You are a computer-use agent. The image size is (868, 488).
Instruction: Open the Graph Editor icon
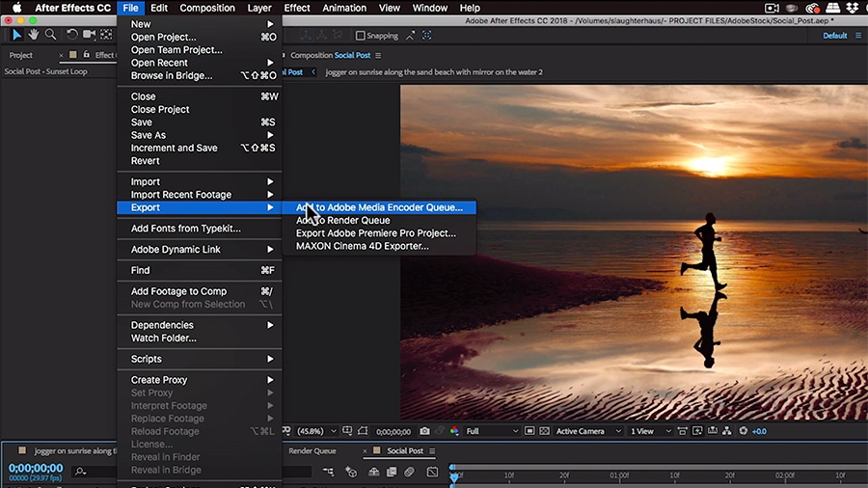pos(432,472)
